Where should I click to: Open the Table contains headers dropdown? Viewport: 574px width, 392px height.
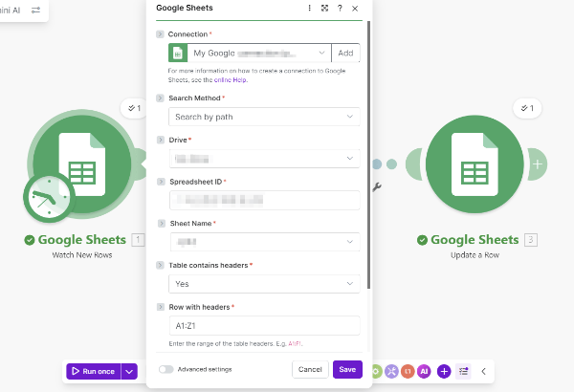click(x=264, y=284)
